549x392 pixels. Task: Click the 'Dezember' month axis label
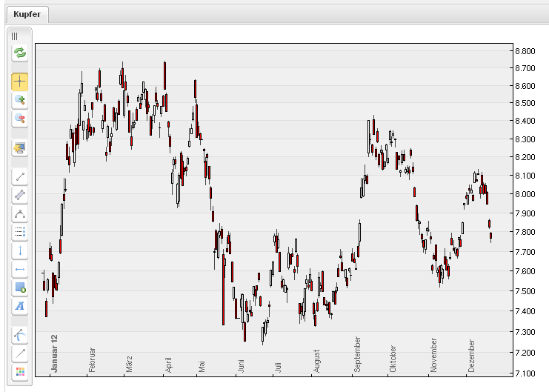coord(471,356)
